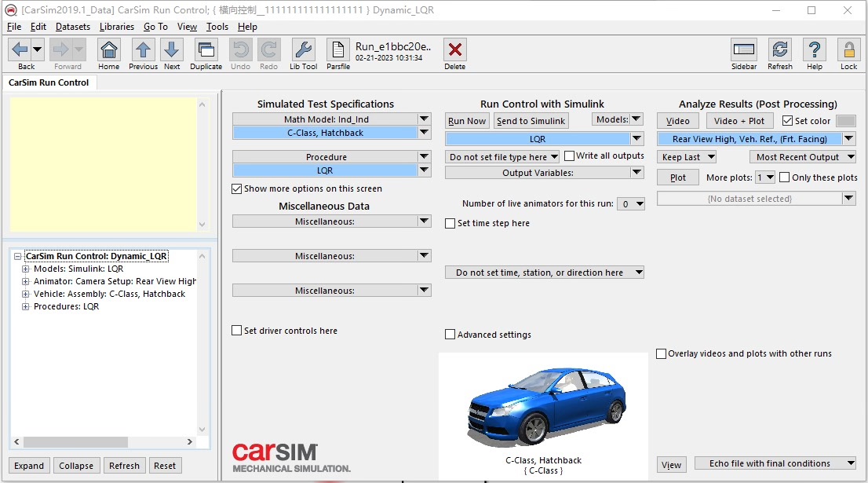Select the LQR procedure dataset link
868x483 pixels.
point(325,170)
